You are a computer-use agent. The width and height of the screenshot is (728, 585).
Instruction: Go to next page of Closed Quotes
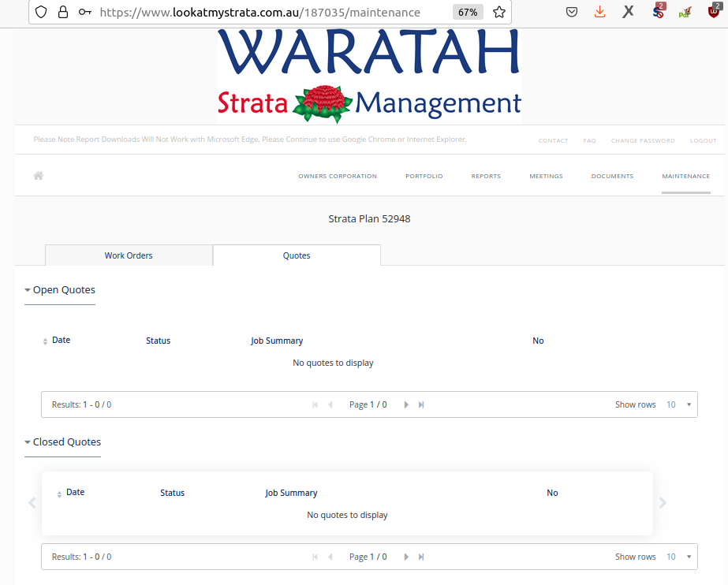tap(406, 557)
